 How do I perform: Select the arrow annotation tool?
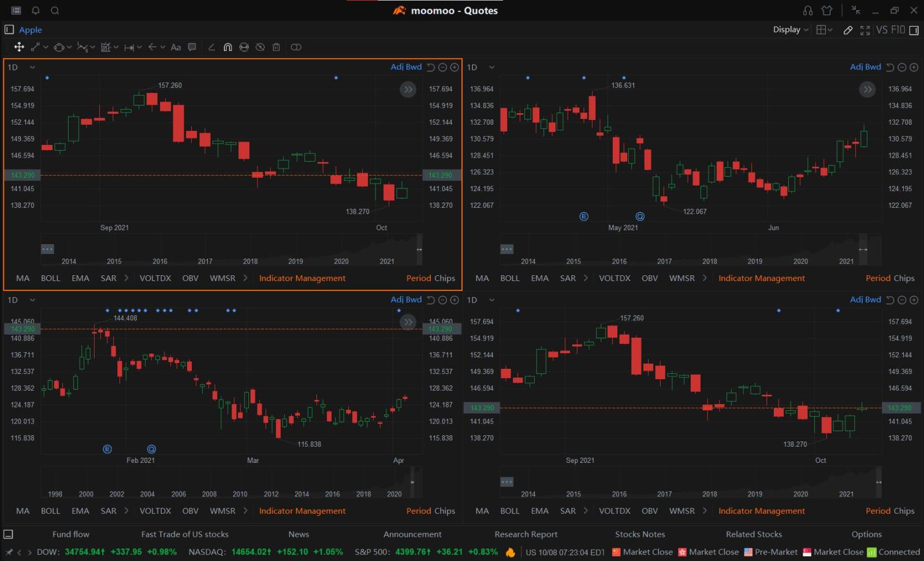(152, 47)
